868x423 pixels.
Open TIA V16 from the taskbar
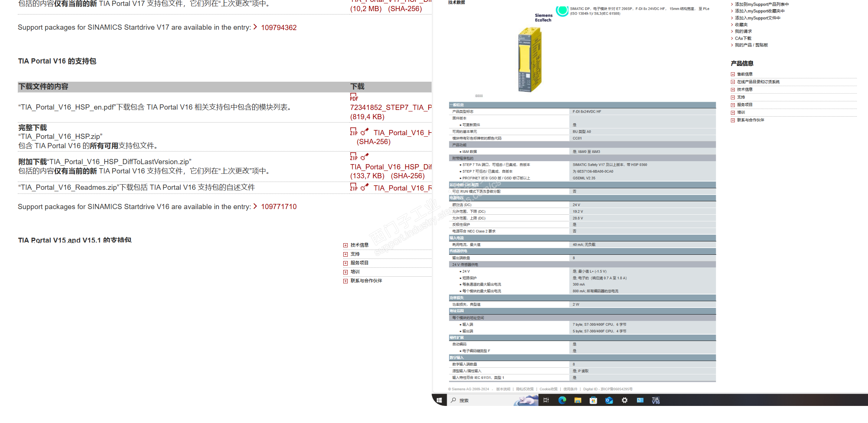[x=656, y=400]
